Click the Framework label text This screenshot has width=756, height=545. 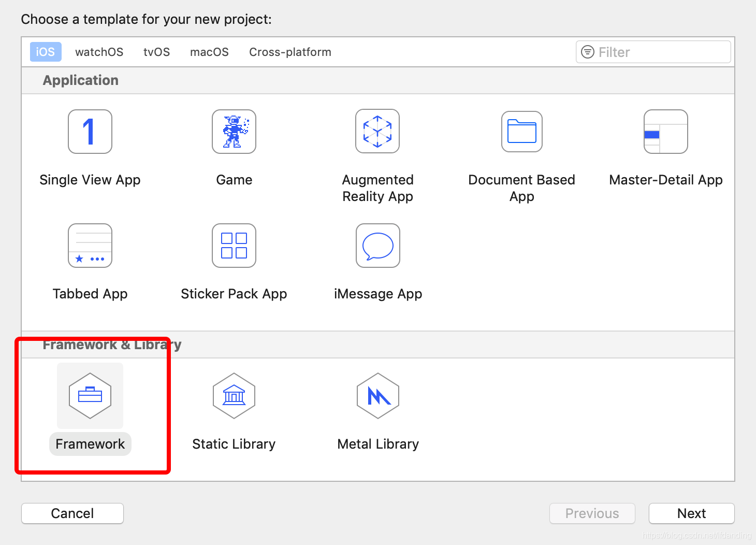90,444
